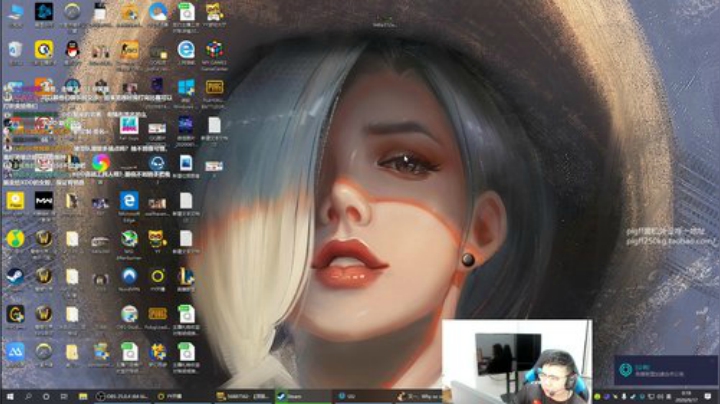Switch to GU window in taskbar

tap(363, 396)
